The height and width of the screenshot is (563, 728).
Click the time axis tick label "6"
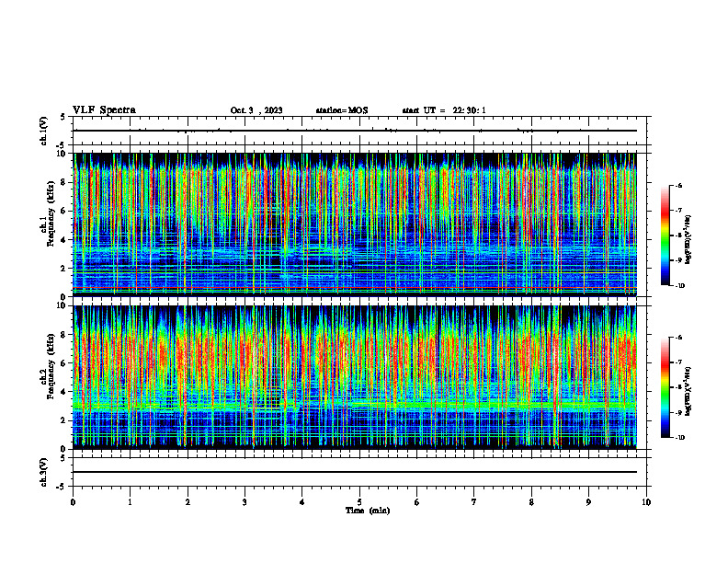coord(417,502)
